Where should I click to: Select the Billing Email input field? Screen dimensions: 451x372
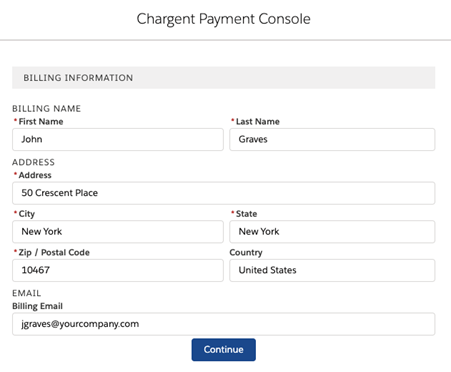(x=224, y=324)
